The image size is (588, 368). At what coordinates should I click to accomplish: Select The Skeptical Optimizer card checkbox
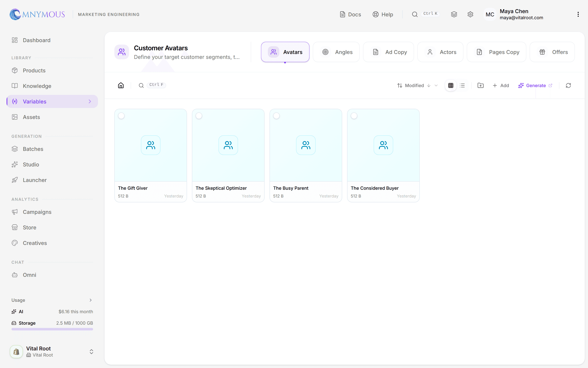tap(199, 116)
